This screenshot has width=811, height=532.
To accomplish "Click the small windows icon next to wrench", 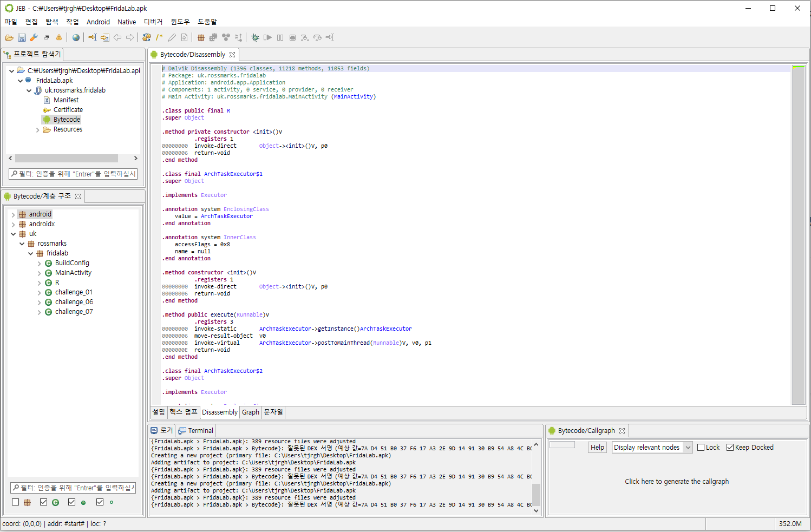I will (x=47, y=37).
